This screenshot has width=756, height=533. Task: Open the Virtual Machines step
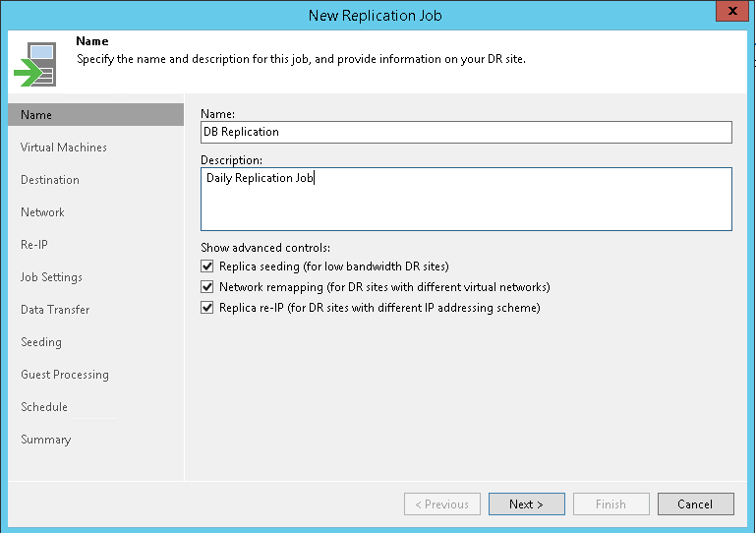pos(64,148)
